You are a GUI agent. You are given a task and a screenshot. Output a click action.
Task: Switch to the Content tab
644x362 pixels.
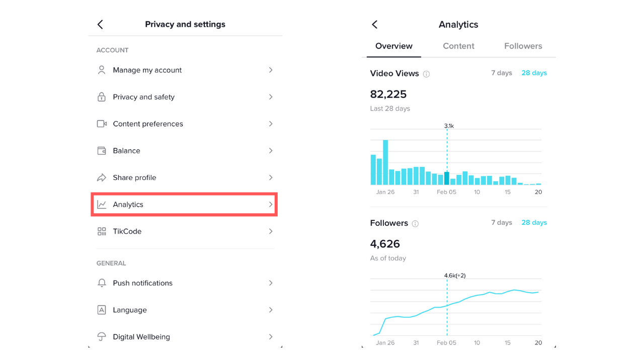458,46
